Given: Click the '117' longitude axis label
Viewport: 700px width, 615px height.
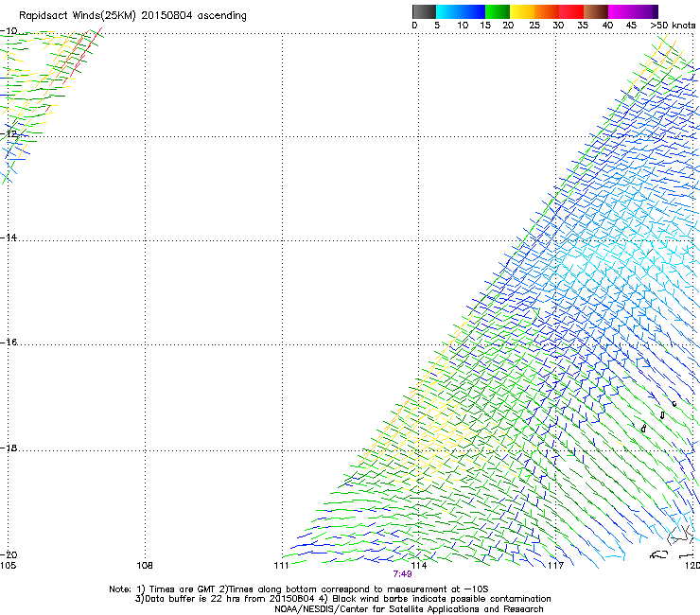Looking at the screenshot, I should pos(556,566).
